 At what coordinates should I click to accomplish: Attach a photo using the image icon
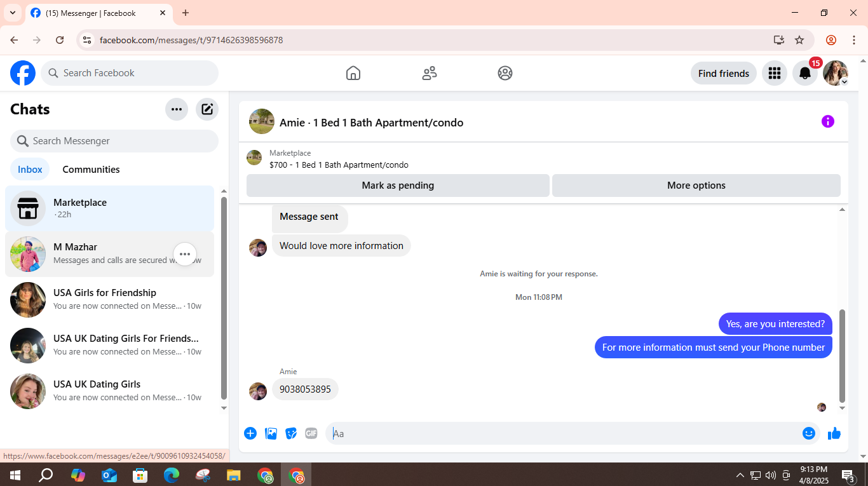tap(271, 433)
